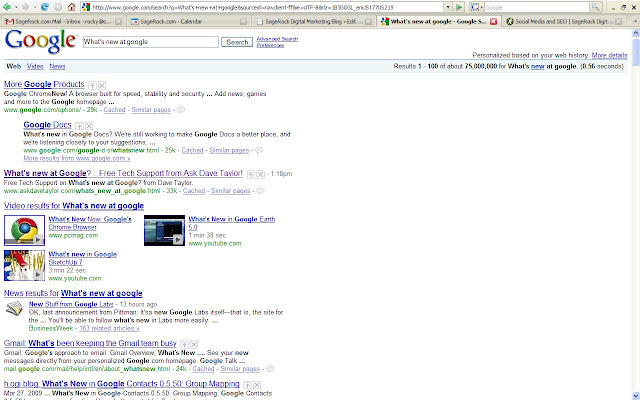640x400 pixels.
Task: Click the scrollbar down arrow
Action: (x=636, y=396)
